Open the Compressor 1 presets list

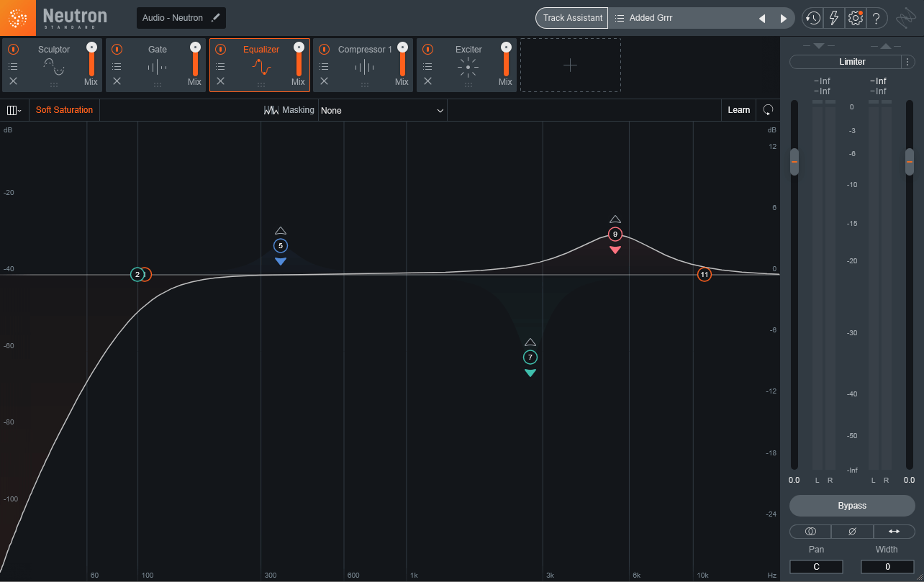324,66
